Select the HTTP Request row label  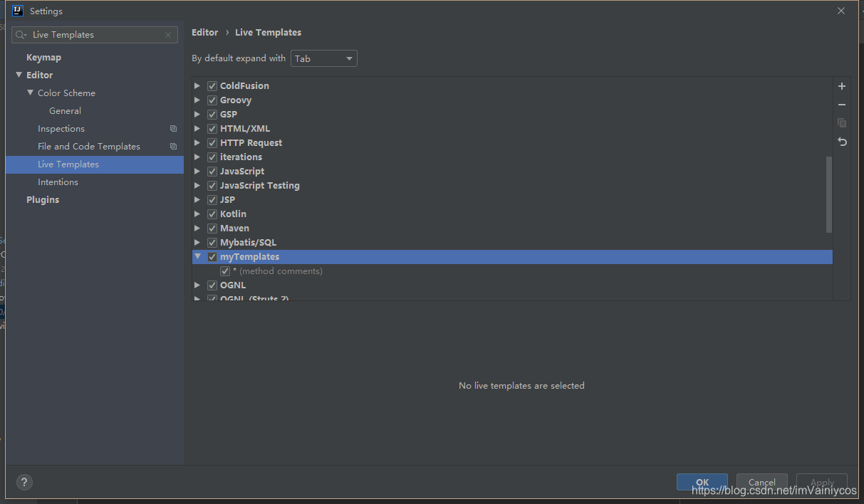(x=251, y=143)
